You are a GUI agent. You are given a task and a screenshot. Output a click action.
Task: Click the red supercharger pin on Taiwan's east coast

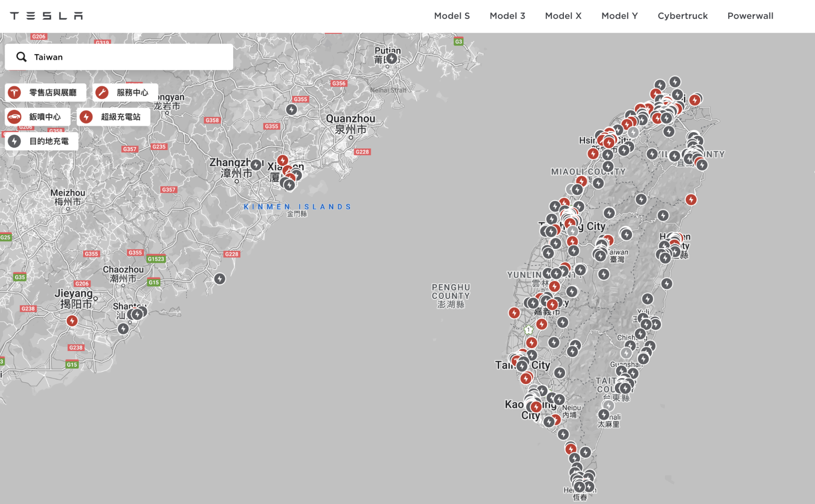[x=691, y=199]
